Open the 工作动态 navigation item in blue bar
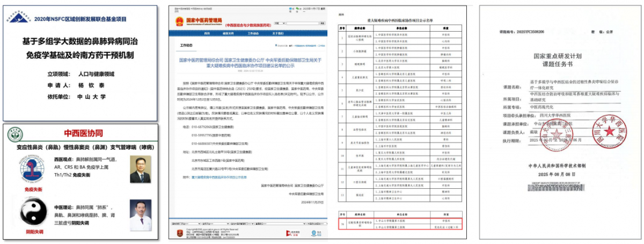Image resolution: width=644 pixels, height=244 pixels. click(x=253, y=33)
